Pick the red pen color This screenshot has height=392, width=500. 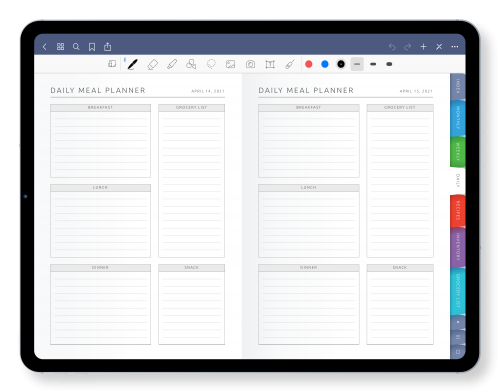coord(309,64)
